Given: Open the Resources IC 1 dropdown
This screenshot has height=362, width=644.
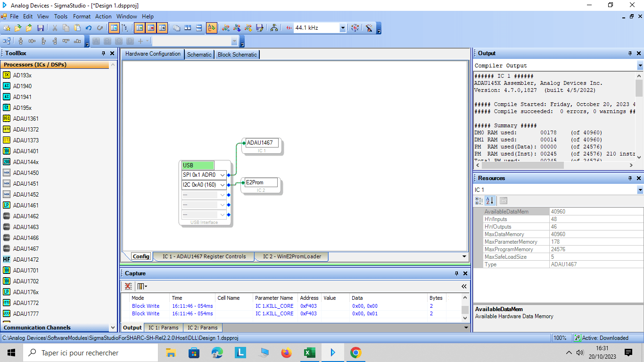Looking at the screenshot, I should [640, 190].
